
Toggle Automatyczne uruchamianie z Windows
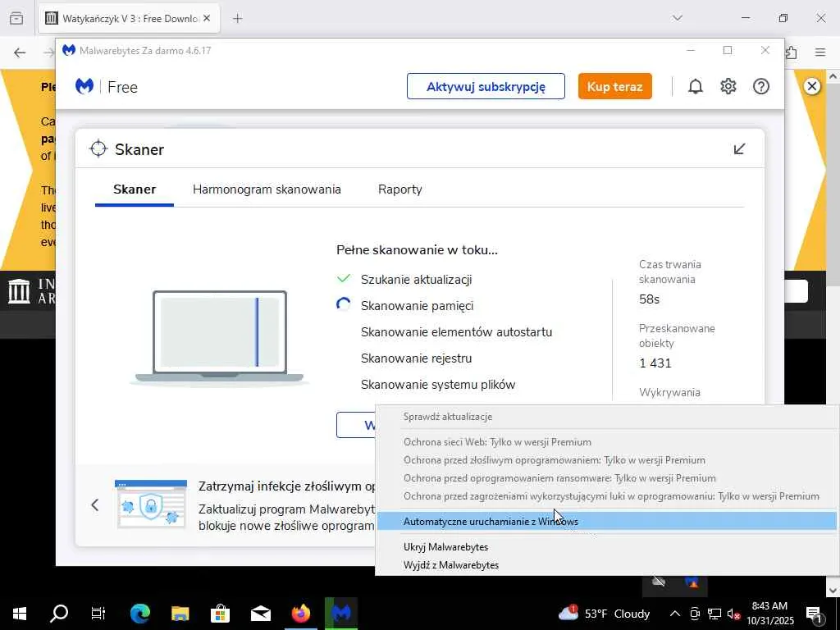click(606, 521)
